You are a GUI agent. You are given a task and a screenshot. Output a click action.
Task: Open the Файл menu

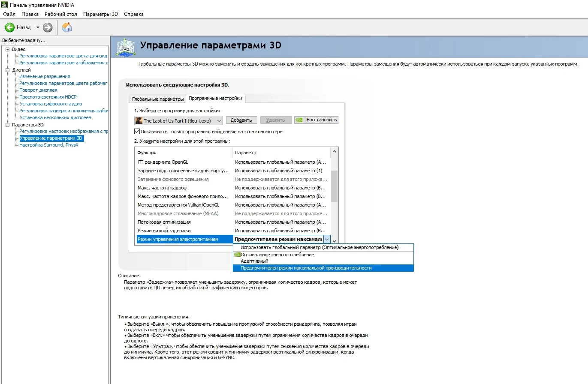(x=9, y=14)
